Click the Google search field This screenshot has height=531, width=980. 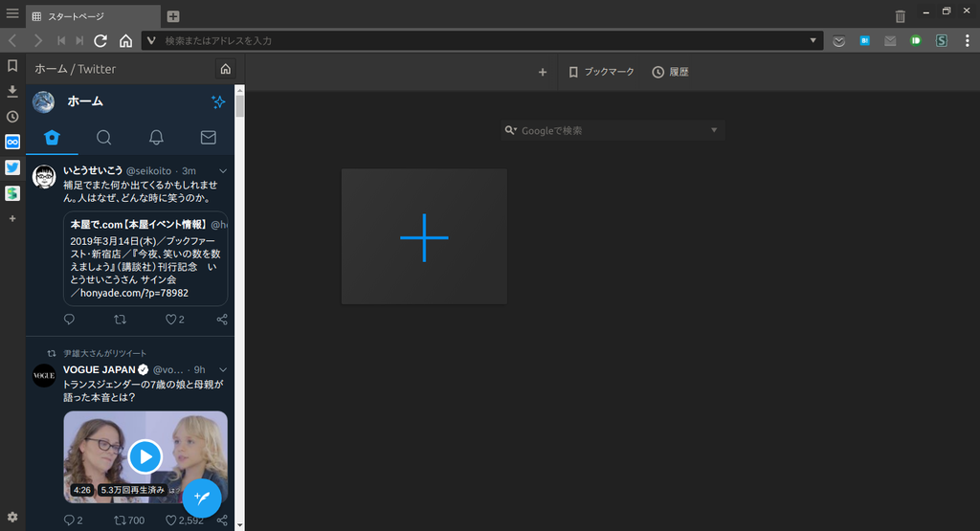(613, 130)
